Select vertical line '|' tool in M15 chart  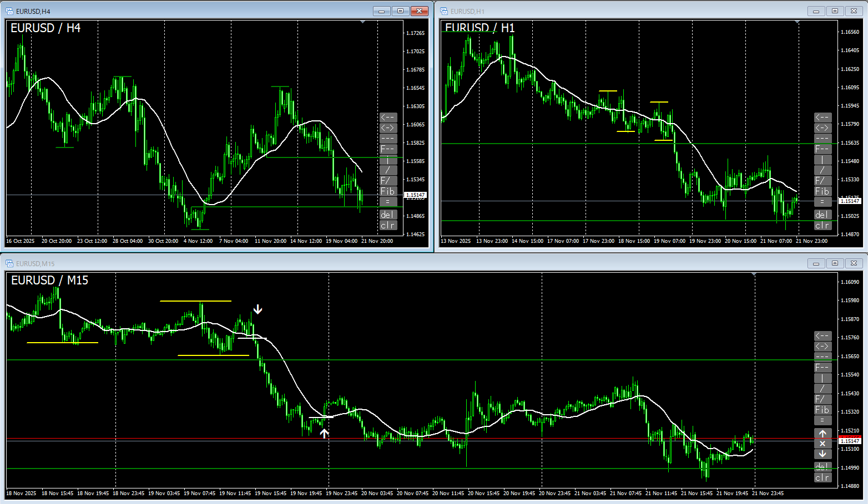[822, 378]
